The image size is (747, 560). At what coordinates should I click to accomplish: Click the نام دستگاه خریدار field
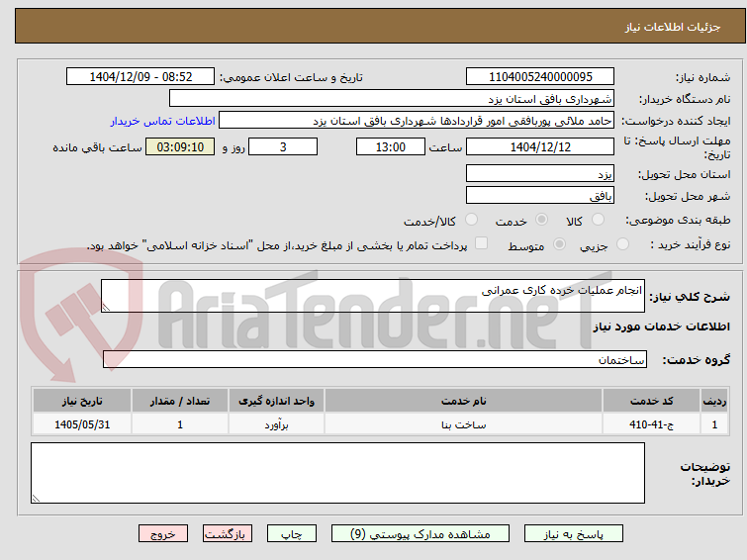point(391,99)
